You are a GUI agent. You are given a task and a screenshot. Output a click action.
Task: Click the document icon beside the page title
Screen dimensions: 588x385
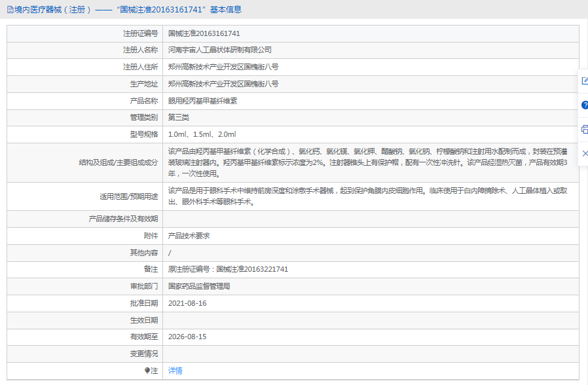(x=9, y=10)
